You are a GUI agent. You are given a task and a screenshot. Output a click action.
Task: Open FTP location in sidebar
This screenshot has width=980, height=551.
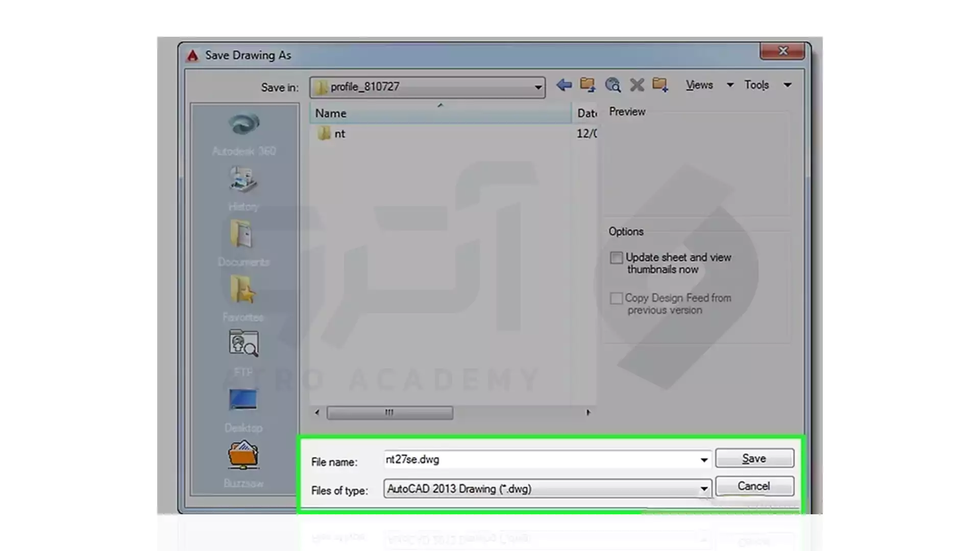(243, 353)
